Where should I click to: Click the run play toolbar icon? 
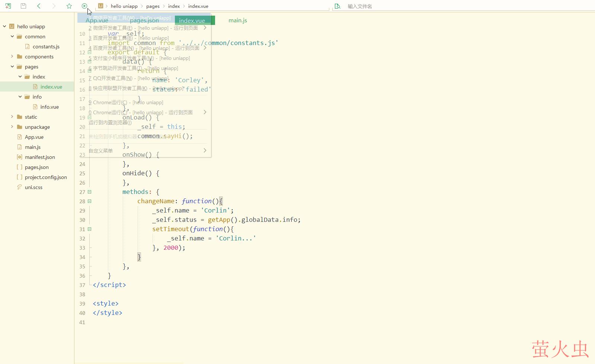click(x=84, y=6)
